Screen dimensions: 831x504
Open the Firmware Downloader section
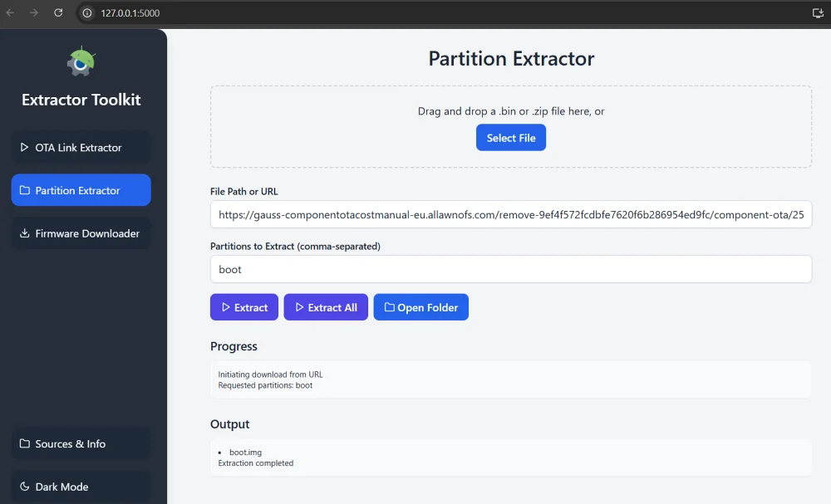[x=81, y=233]
